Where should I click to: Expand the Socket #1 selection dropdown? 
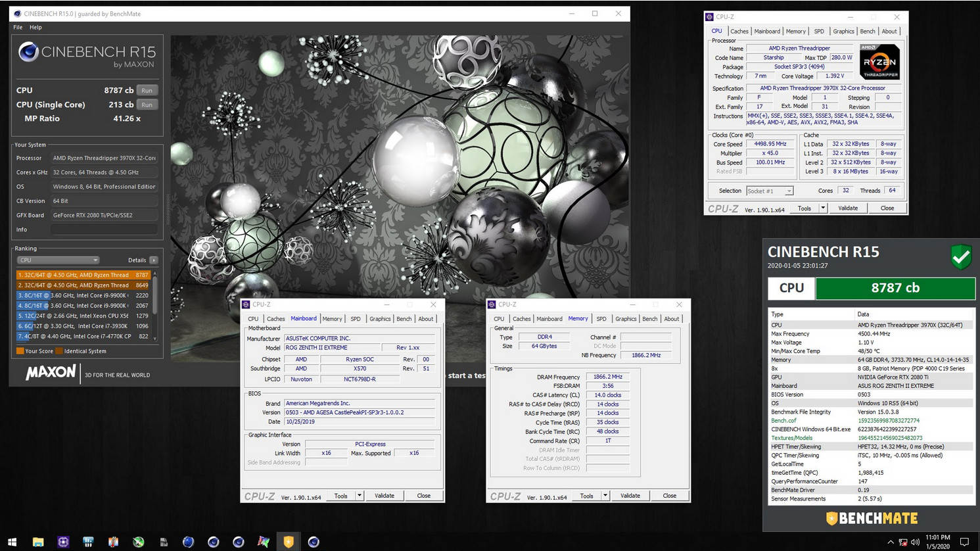pos(789,191)
